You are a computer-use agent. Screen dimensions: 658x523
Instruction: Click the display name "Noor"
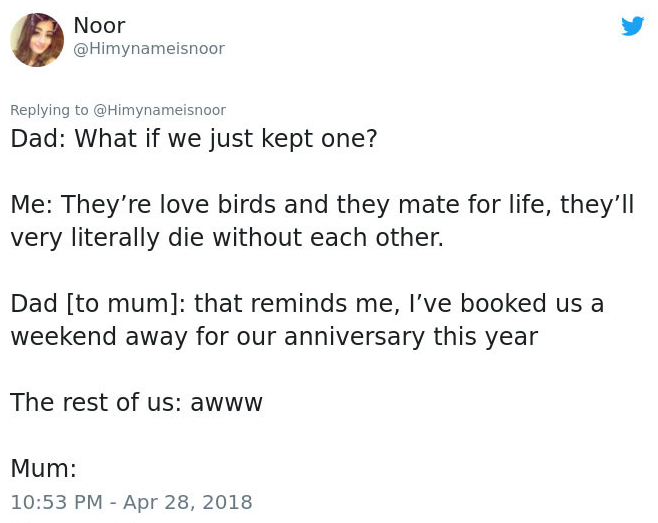coord(99,26)
